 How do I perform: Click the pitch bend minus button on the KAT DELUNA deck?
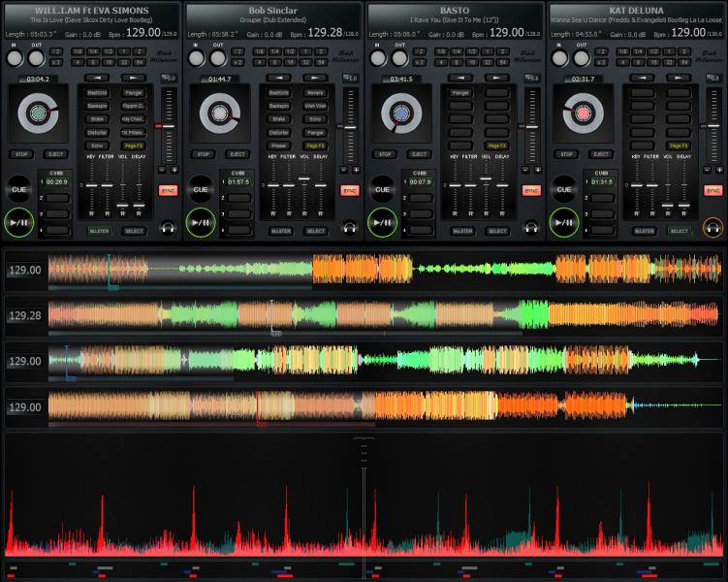coord(707,170)
